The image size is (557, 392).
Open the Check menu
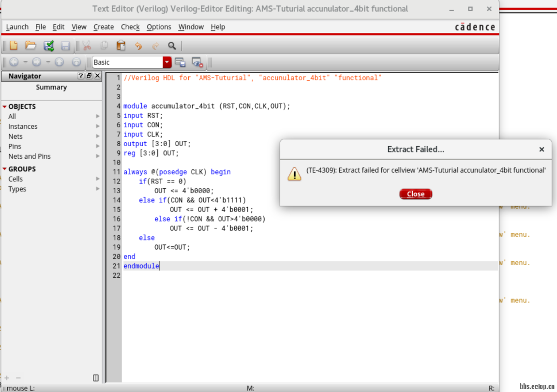(130, 27)
